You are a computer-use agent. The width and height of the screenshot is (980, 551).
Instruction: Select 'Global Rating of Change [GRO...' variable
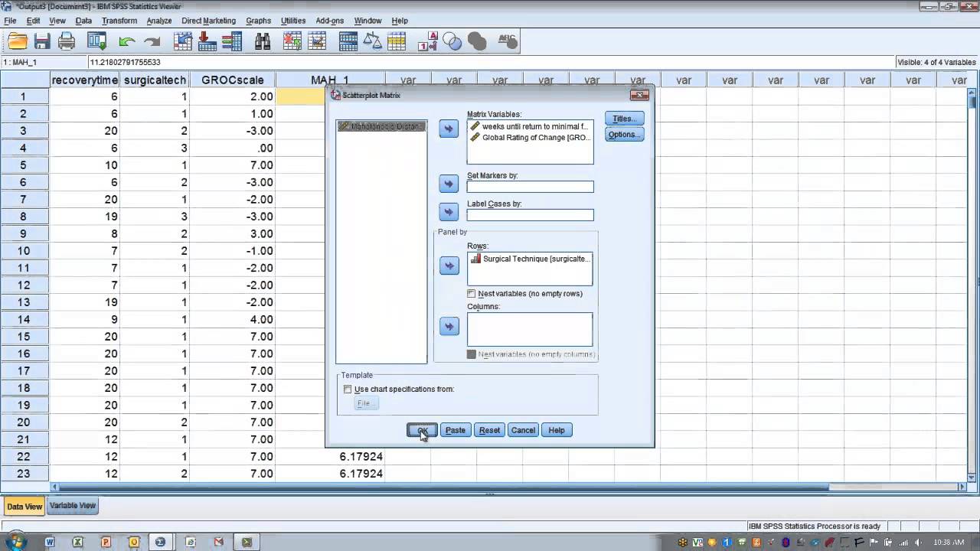click(x=530, y=138)
